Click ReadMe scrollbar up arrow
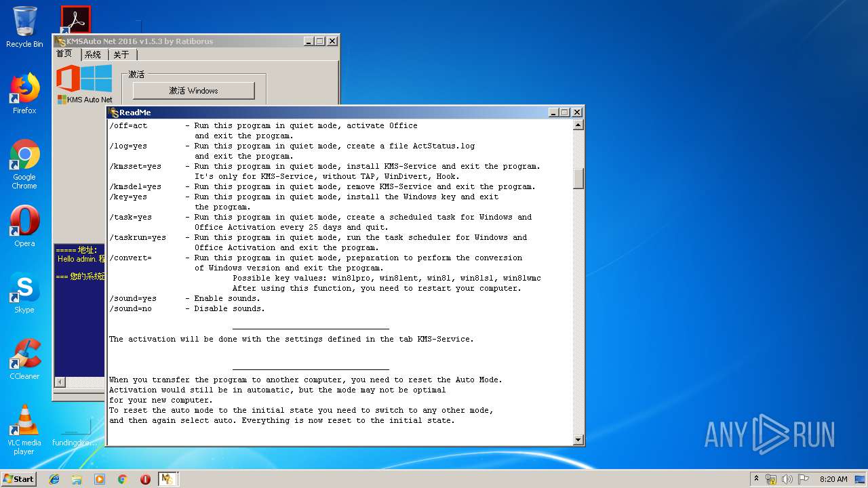Screen dimensions: 868x488 tap(578, 125)
